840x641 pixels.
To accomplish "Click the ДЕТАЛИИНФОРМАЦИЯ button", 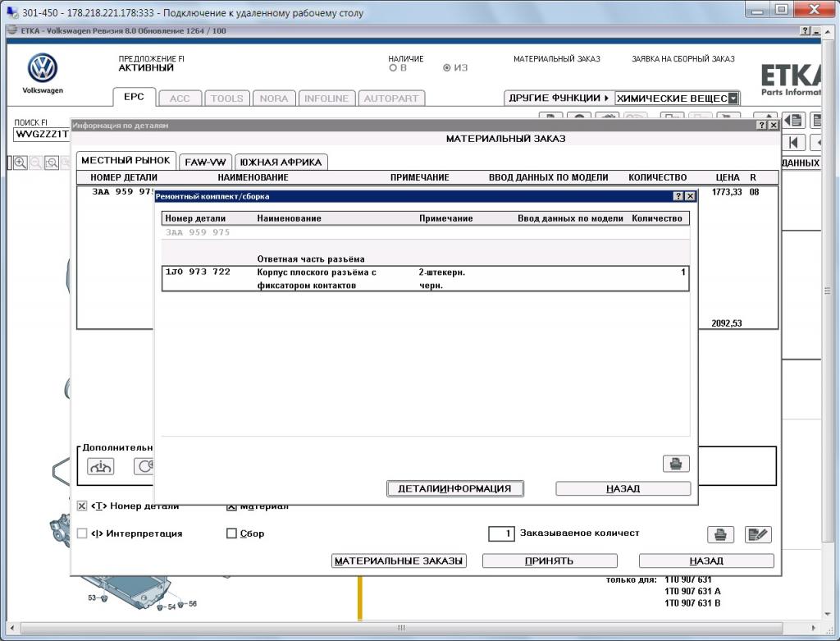I will coord(454,488).
